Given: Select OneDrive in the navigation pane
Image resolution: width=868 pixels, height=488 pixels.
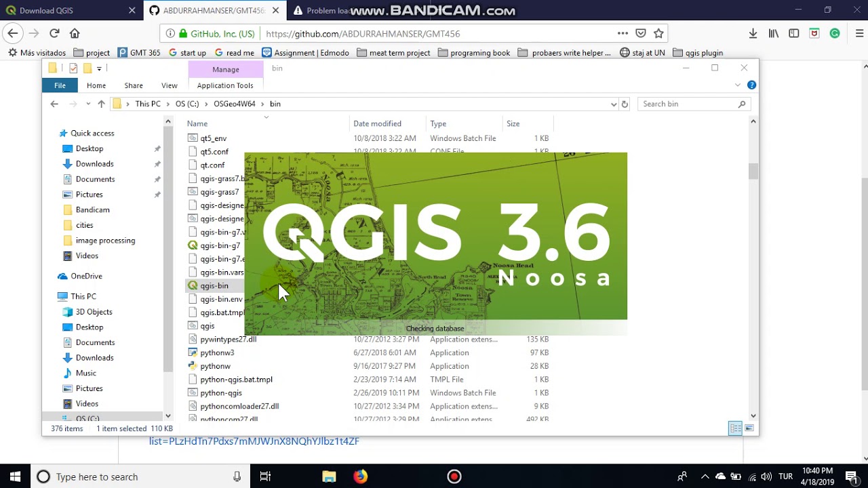Looking at the screenshot, I should [x=86, y=276].
